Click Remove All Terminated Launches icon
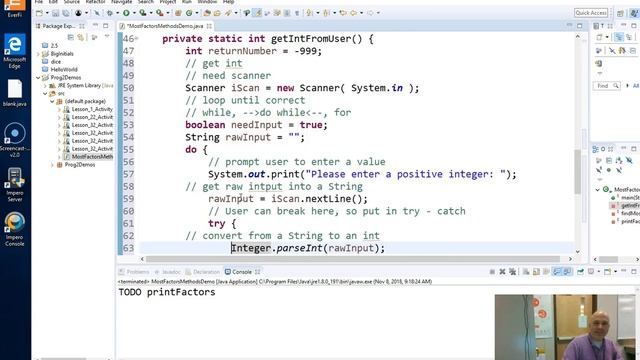Viewport: 640px width, 360px height. coord(512,272)
